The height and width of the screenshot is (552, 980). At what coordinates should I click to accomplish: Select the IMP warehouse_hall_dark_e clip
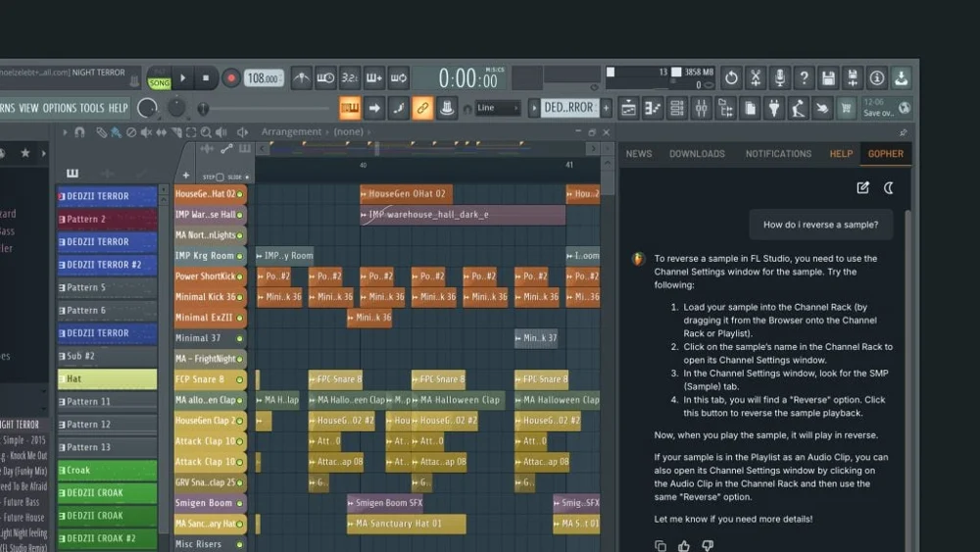click(463, 215)
